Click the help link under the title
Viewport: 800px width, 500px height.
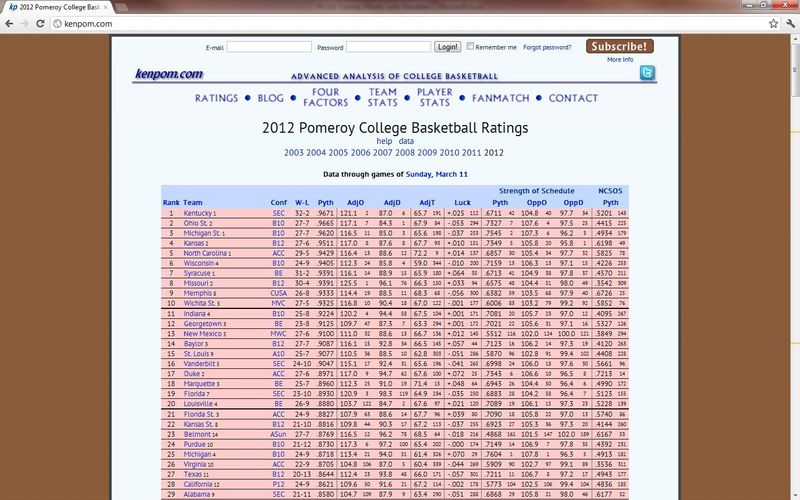[x=384, y=141]
